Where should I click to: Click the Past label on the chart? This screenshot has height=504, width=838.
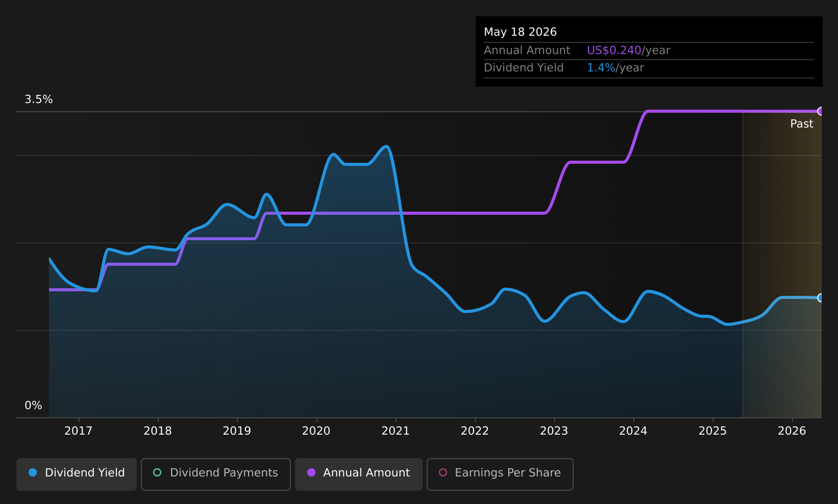802,124
